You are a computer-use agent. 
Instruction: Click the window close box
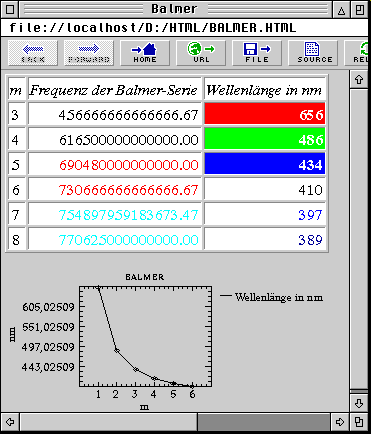coord(10,9)
